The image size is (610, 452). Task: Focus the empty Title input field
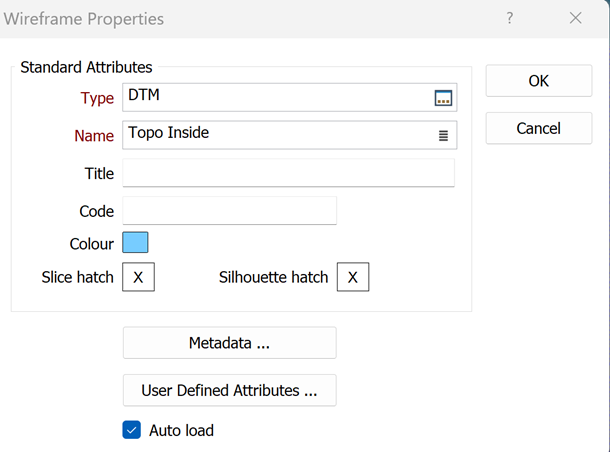click(288, 173)
